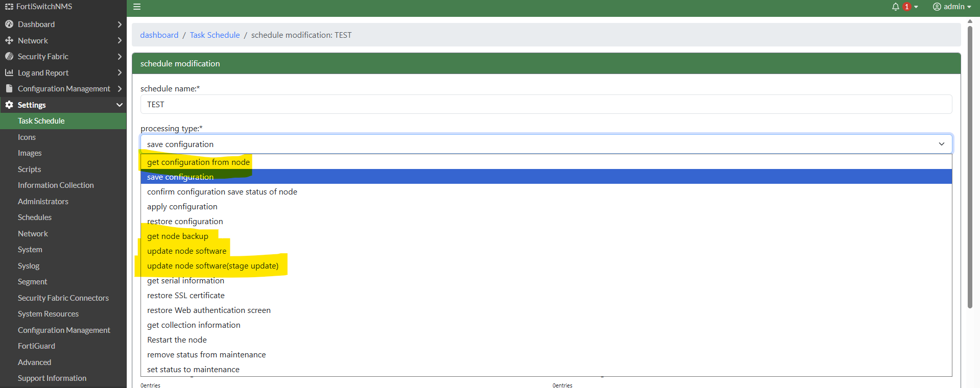Image resolution: width=980 pixels, height=388 pixels.
Task: Select 'Restart the node' option
Action: pos(546,339)
